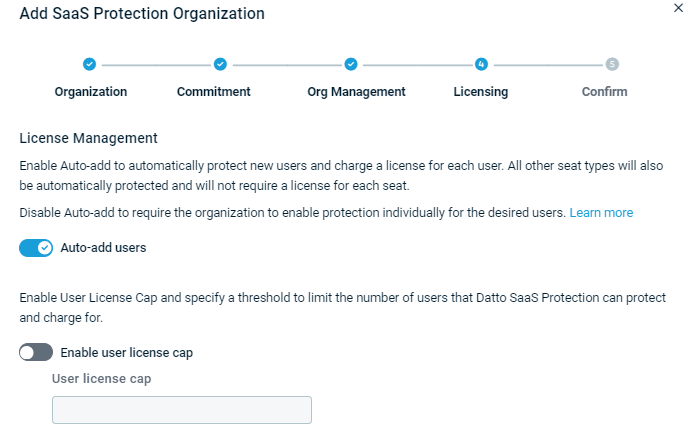Open the Learn more link
Screen dimensions: 688x428
click(601, 212)
